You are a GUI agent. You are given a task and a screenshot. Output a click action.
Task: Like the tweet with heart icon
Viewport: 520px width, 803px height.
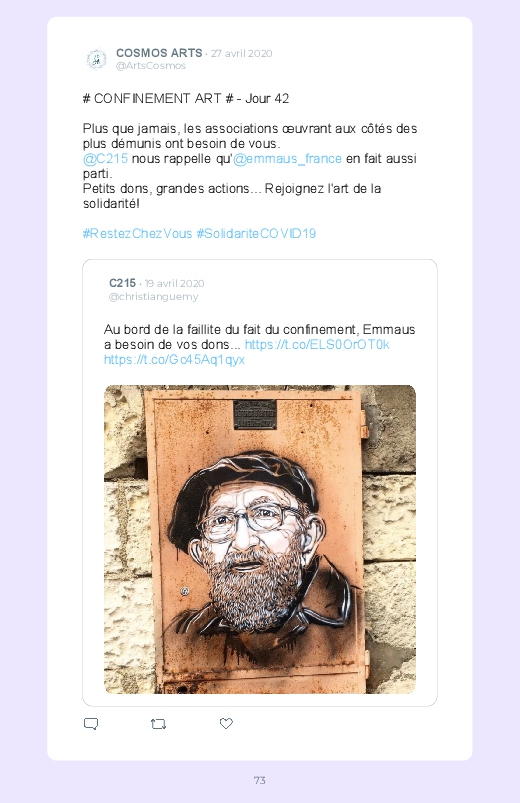coord(226,723)
